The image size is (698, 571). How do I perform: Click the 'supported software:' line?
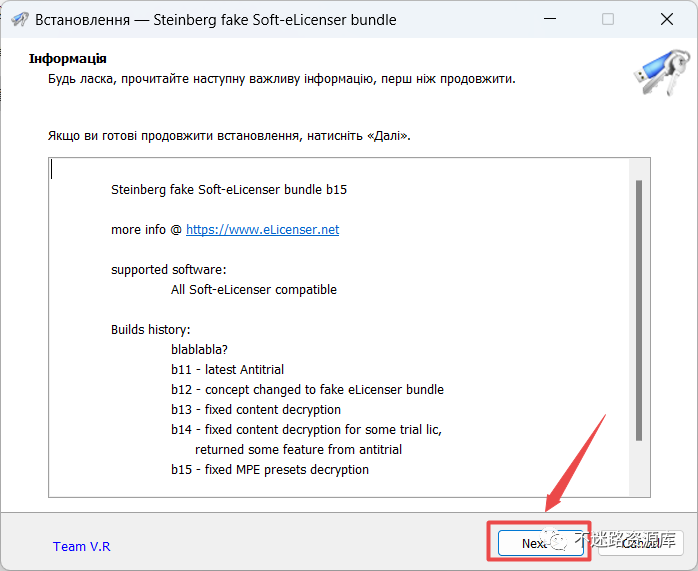pos(169,270)
